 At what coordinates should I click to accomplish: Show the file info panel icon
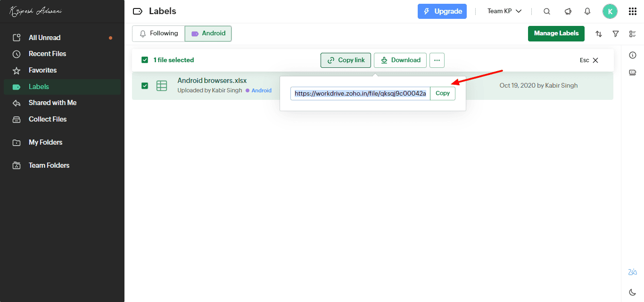[633, 56]
